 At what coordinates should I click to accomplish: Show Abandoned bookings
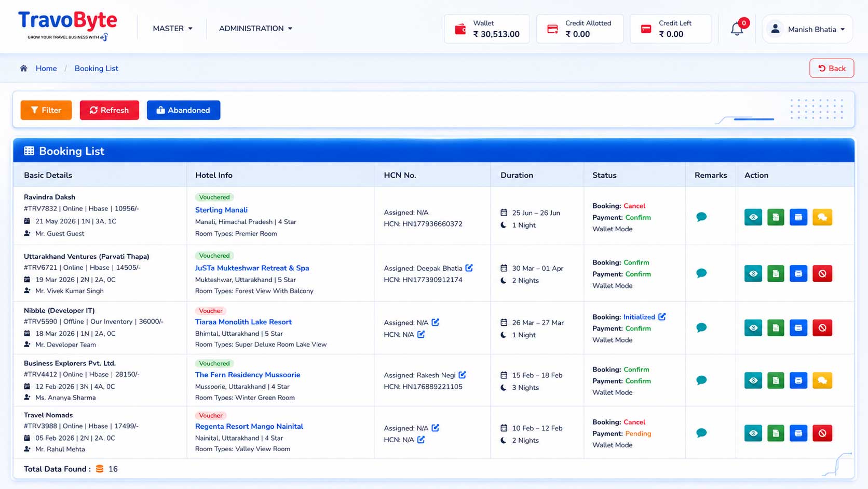(184, 110)
